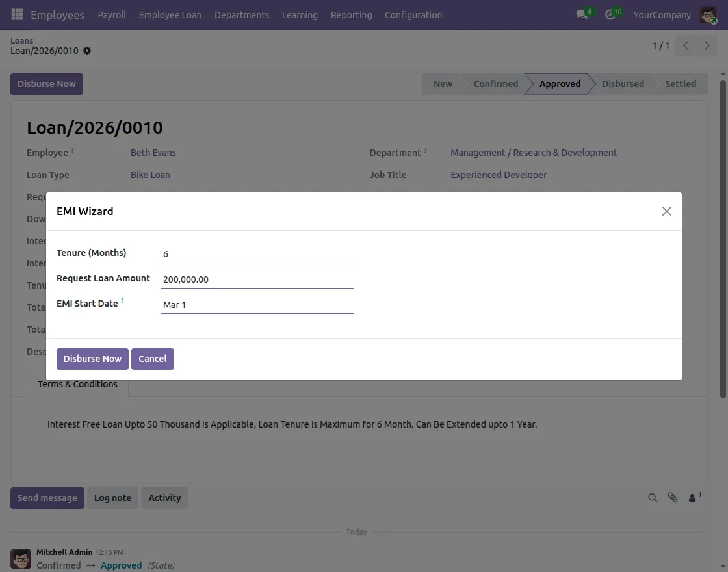Open the Configuration menu

point(413,14)
